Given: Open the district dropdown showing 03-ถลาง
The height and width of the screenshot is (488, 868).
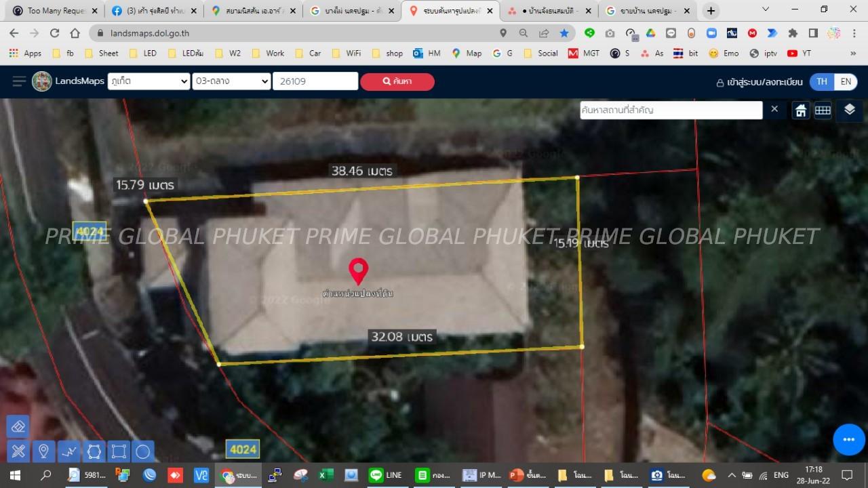Looking at the screenshot, I should click(x=231, y=81).
